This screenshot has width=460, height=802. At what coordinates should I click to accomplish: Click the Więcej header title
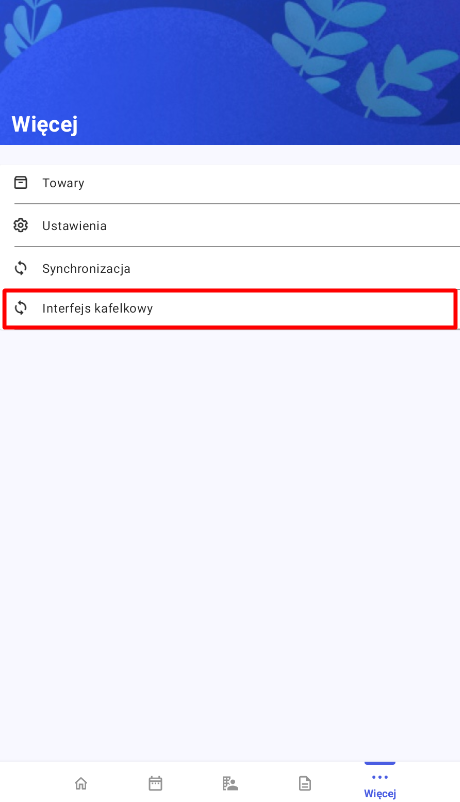point(45,124)
